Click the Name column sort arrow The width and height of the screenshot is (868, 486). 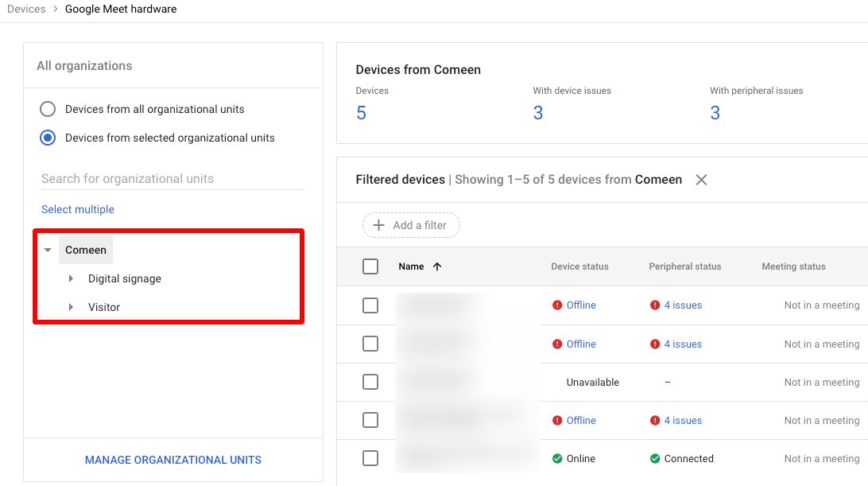[436, 266]
